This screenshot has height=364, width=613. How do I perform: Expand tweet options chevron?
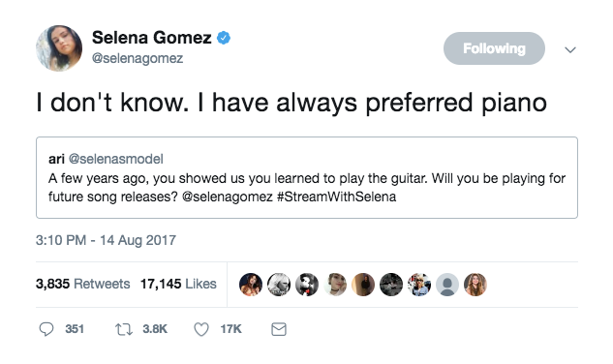570,49
